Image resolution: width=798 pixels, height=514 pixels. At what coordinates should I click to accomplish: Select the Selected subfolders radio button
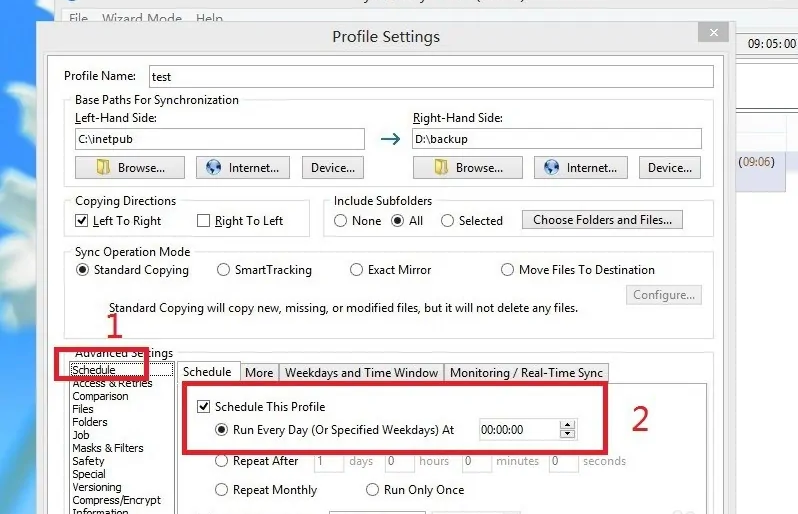(447, 220)
